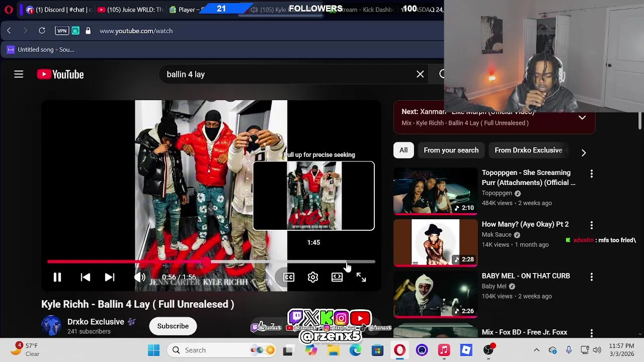Seek the video using the red progress bar
Screen dimensions: 644x362
pyautogui.click(x=211, y=262)
